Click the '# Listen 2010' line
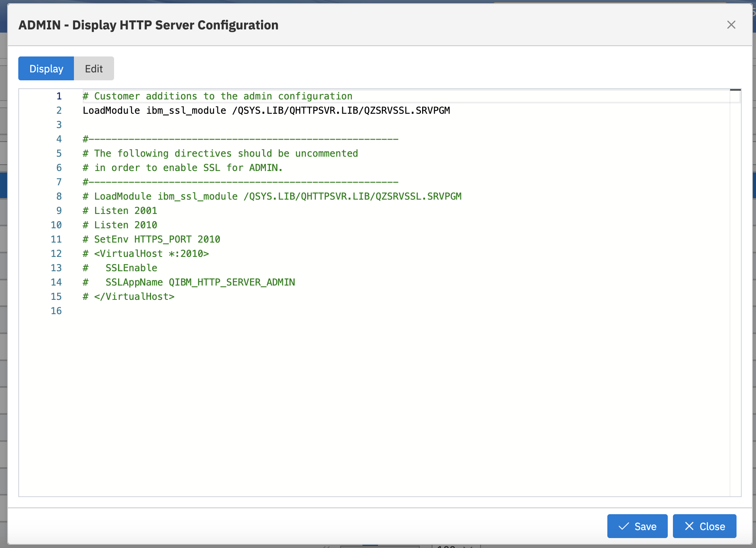The width and height of the screenshot is (756, 548). coord(120,225)
